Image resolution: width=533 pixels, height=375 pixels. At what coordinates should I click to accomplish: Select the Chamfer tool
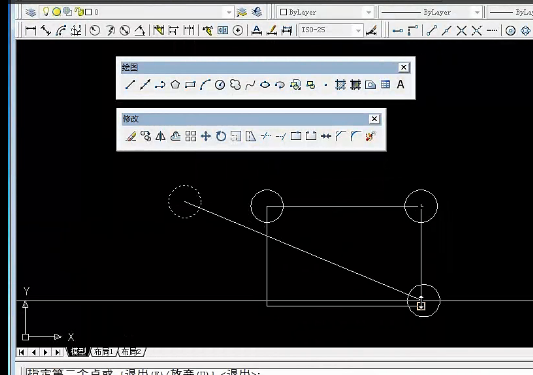click(x=341, y=136)
